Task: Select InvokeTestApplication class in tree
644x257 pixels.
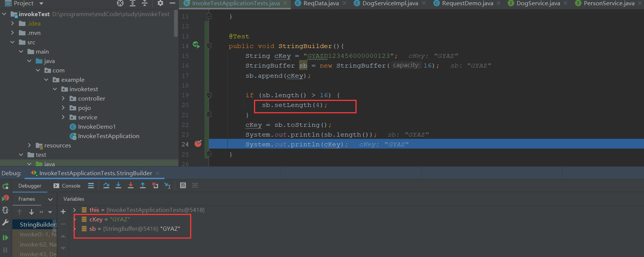Action: (109, 136)
